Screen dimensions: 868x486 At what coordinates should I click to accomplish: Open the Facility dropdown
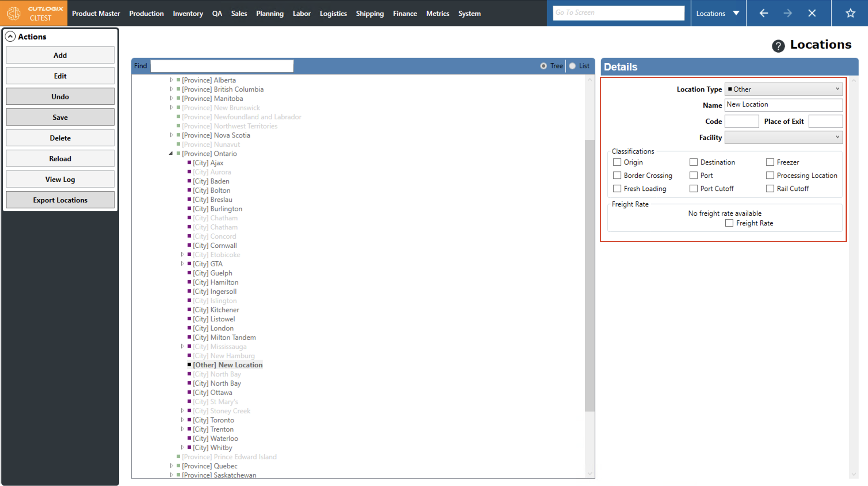click(783, 137)
